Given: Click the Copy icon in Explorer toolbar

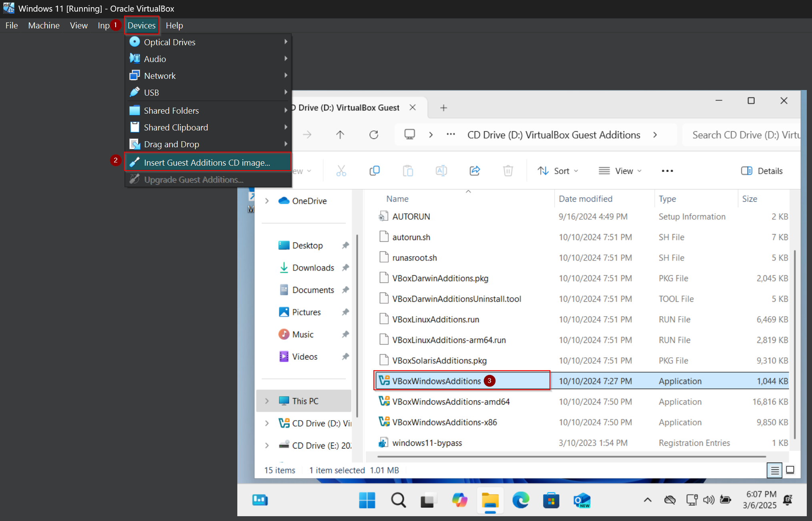Looking at the screenshot, I should (x=375, y=171).
